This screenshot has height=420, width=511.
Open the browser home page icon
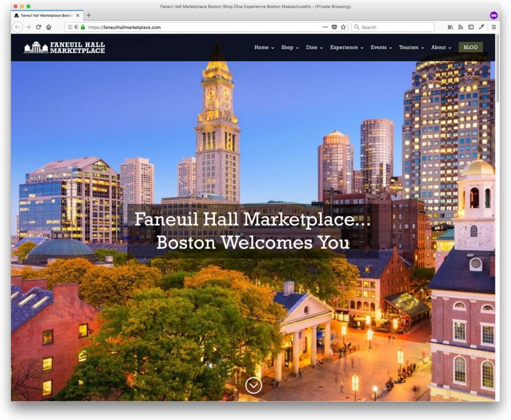(x=49, y=27)
